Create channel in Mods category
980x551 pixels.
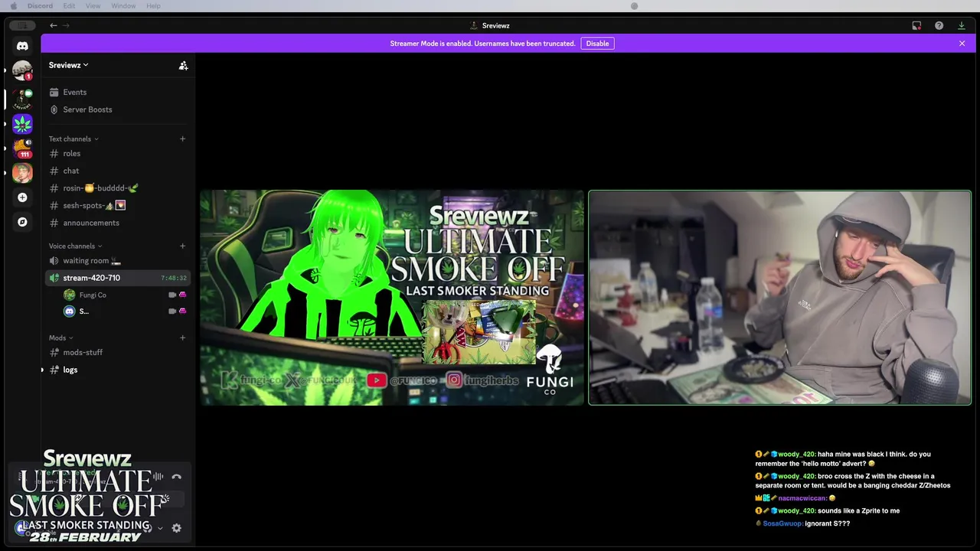[182, 337]
